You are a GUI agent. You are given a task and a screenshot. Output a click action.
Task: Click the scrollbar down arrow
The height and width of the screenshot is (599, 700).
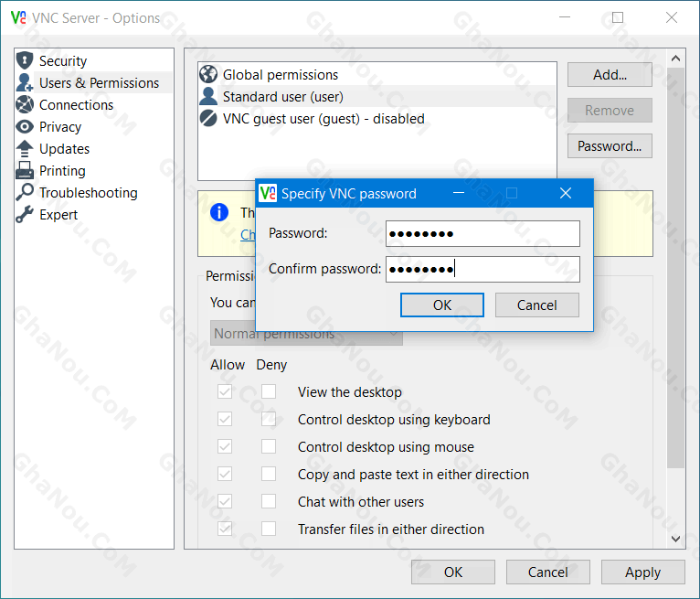676,539
